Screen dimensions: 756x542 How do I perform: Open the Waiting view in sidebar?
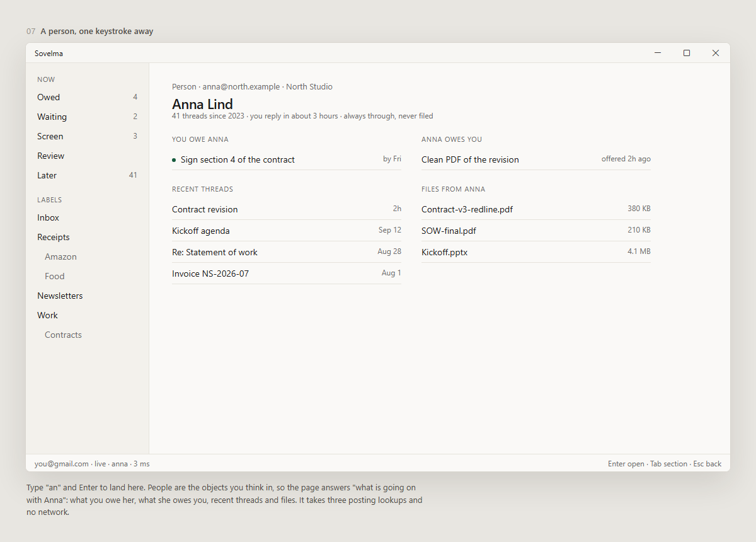87,117
